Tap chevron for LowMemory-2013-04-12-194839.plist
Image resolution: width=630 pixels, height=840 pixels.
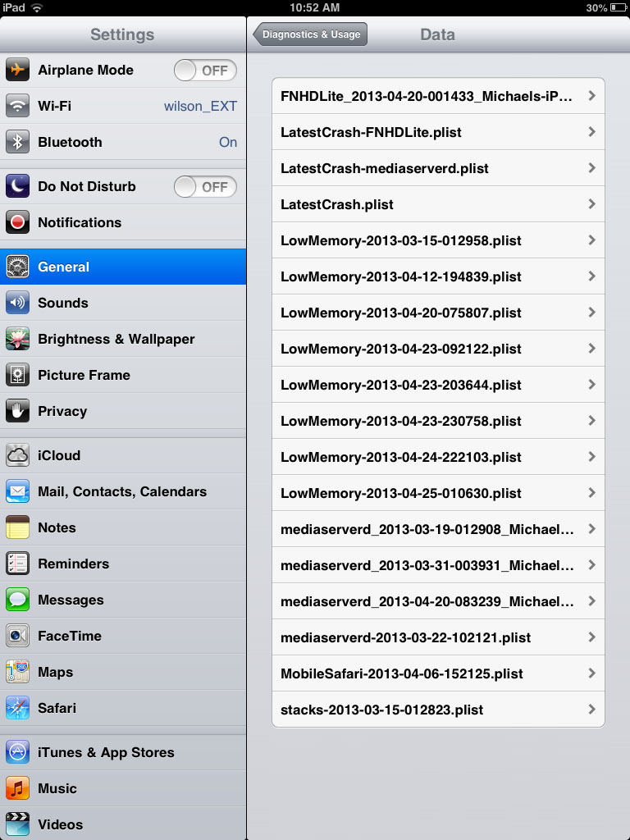pyautogui.click(x=592, y=276)
